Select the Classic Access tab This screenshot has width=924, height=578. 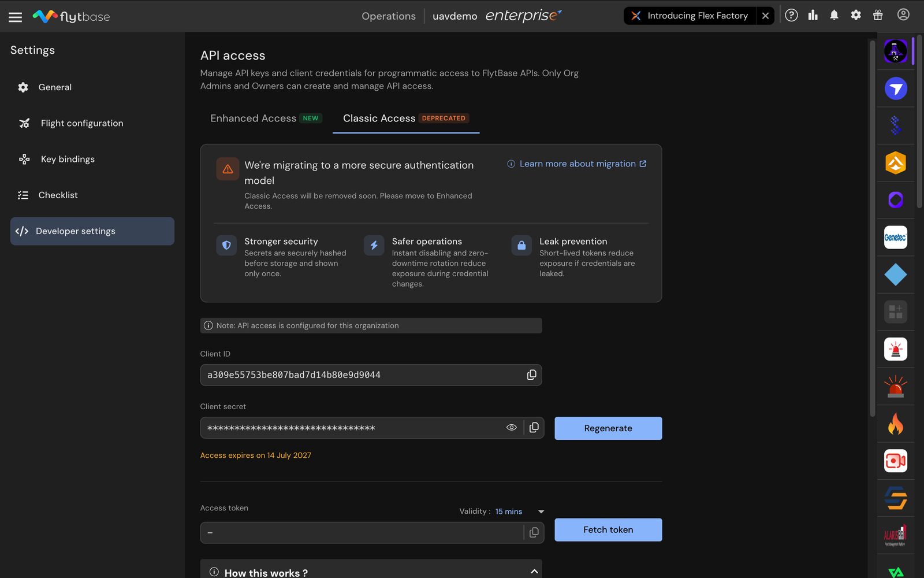coord(405,118)
